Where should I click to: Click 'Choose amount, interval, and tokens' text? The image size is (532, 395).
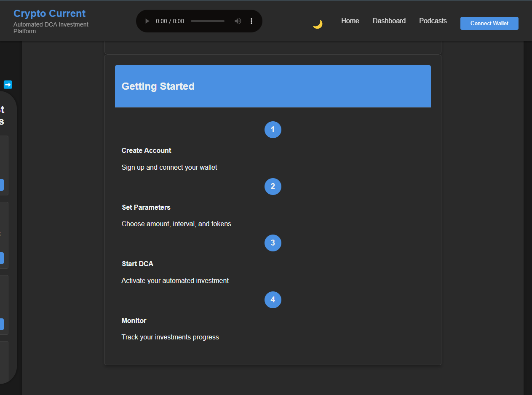pos(176,224)
